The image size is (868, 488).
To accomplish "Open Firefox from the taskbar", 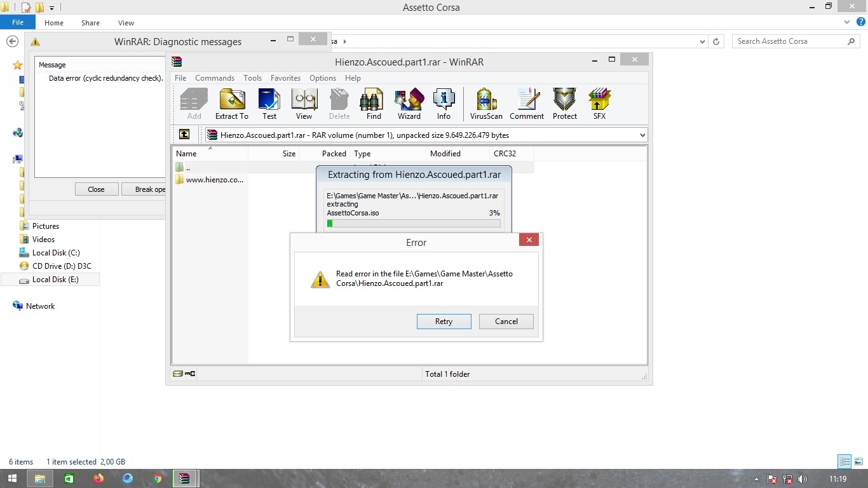I will (x=98, y=478).
